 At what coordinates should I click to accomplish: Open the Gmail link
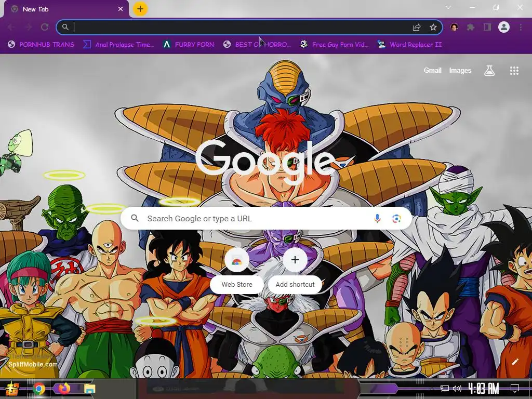tap(433, 71)
